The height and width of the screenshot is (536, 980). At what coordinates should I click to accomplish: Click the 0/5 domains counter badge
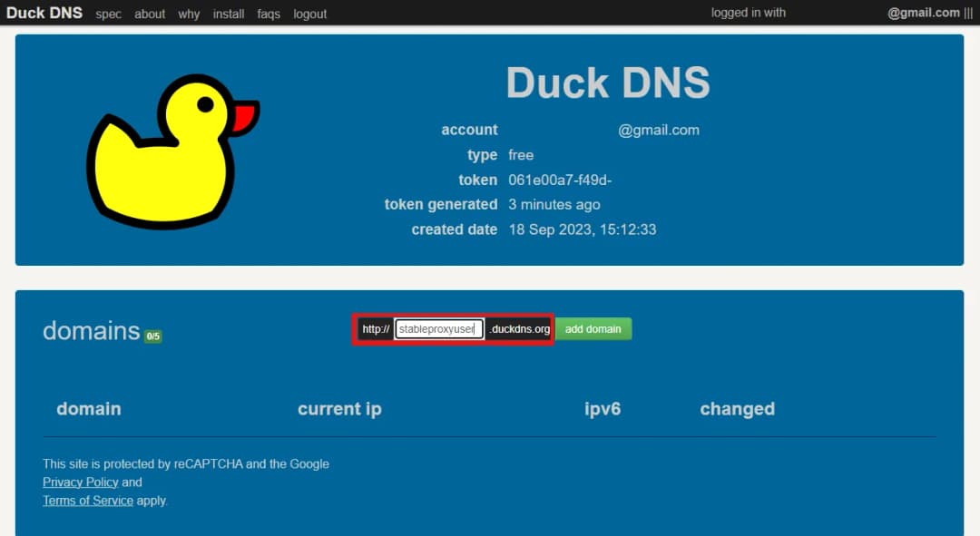tap(152, 337)
